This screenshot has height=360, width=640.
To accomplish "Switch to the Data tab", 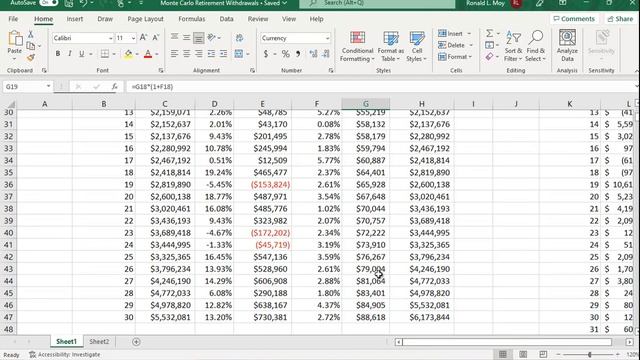I will point(226,19).
